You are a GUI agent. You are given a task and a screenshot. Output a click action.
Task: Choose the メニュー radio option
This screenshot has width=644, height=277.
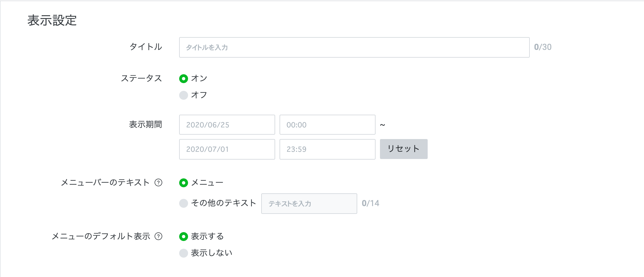[x=184, y=183]
